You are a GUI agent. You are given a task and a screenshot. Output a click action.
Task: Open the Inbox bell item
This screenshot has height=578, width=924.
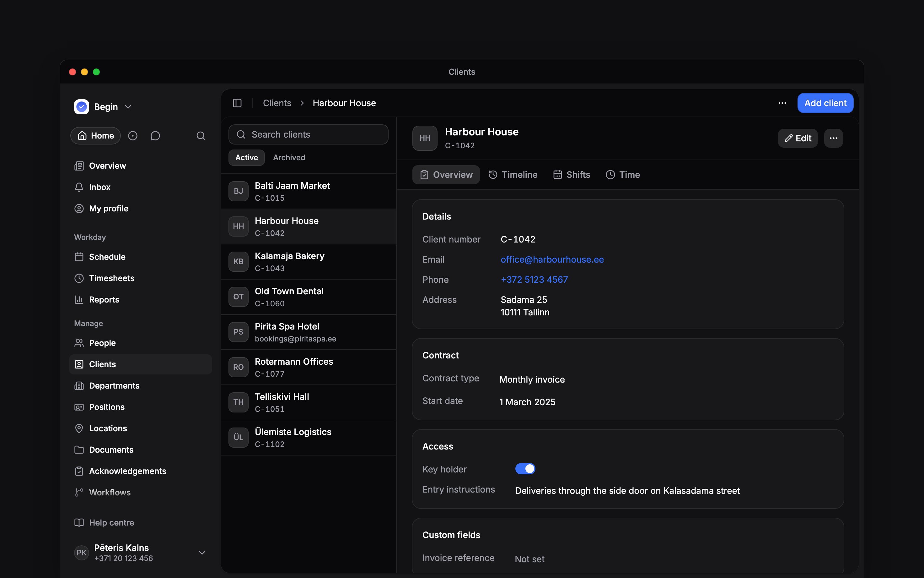(140, 187)
